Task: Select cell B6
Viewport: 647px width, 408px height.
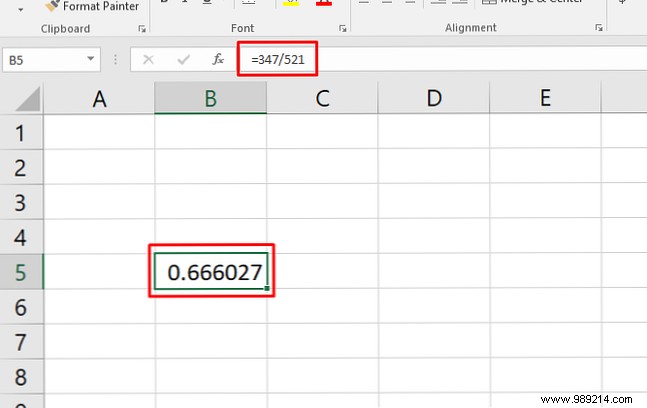Action: tap(210, 306)
